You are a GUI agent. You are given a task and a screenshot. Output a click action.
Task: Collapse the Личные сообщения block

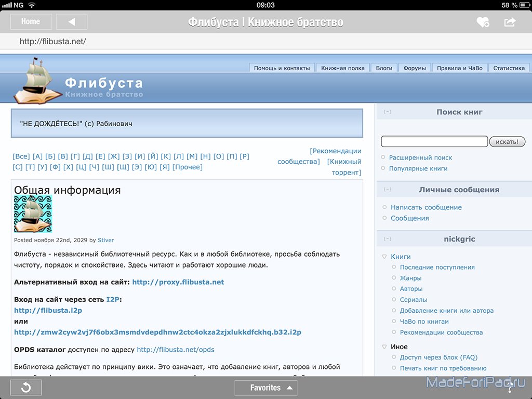coord(388,189)
